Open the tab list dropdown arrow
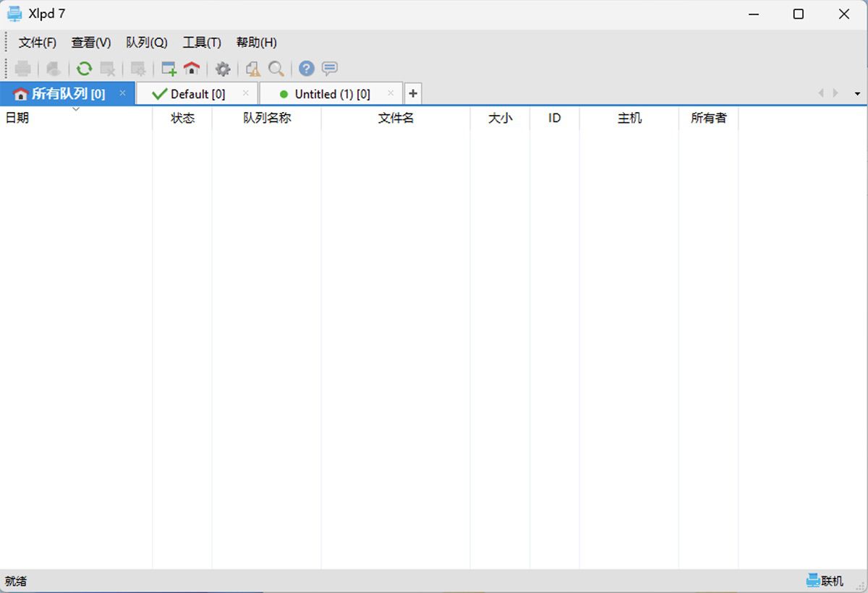 pos(857,94)
